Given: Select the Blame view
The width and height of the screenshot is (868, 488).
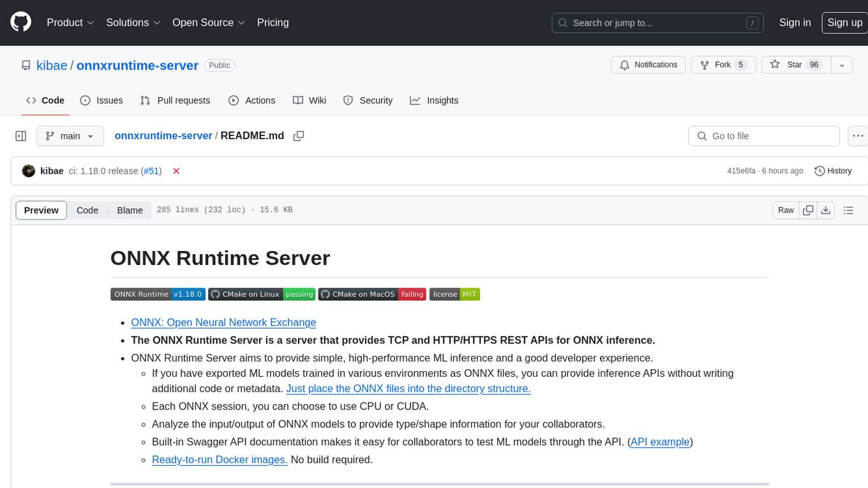Looking at the screenshot, I should (130, 210).
